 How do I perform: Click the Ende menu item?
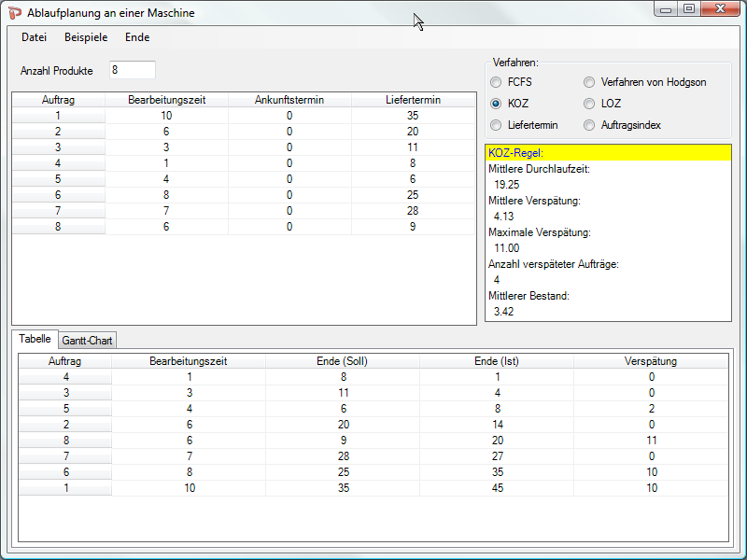pos(137,37)
